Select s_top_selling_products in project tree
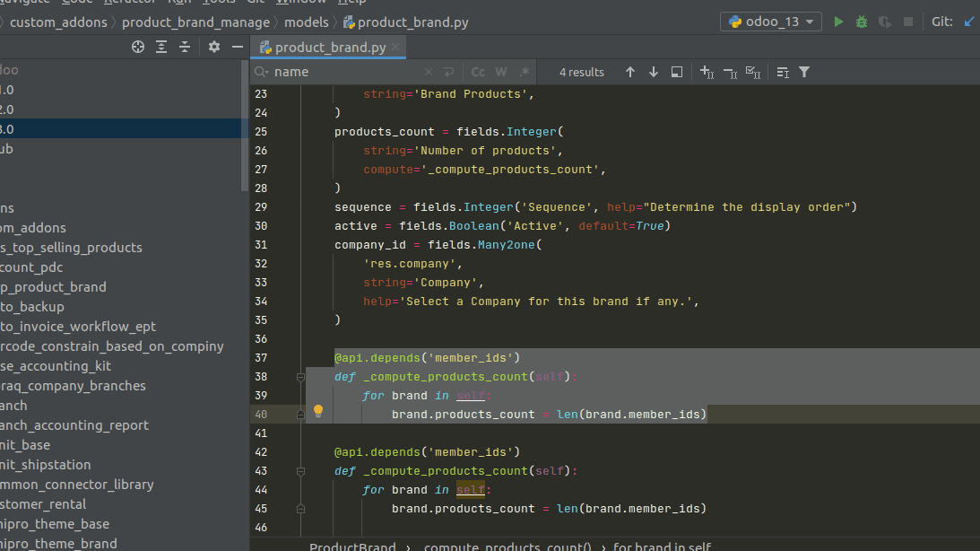This screenshot has height=551, width=980. tap(71, 248)
